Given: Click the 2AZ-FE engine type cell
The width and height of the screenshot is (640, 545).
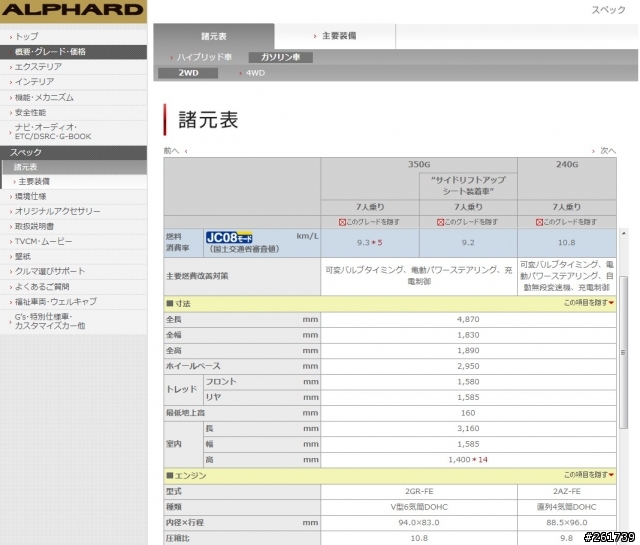Looking at the screenshot, I should coord(567,492).
